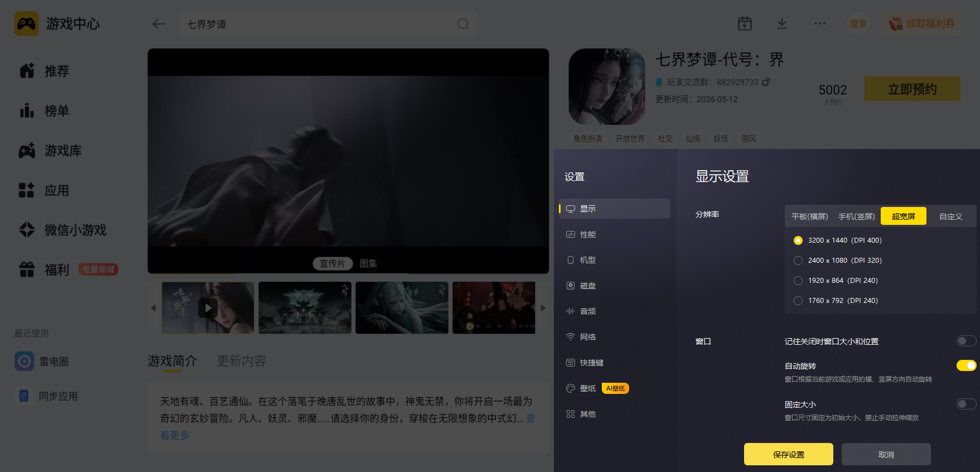The image size is (980, 472).
Task: Switch to 游戏简介 tab
Action: coord(172,361)
